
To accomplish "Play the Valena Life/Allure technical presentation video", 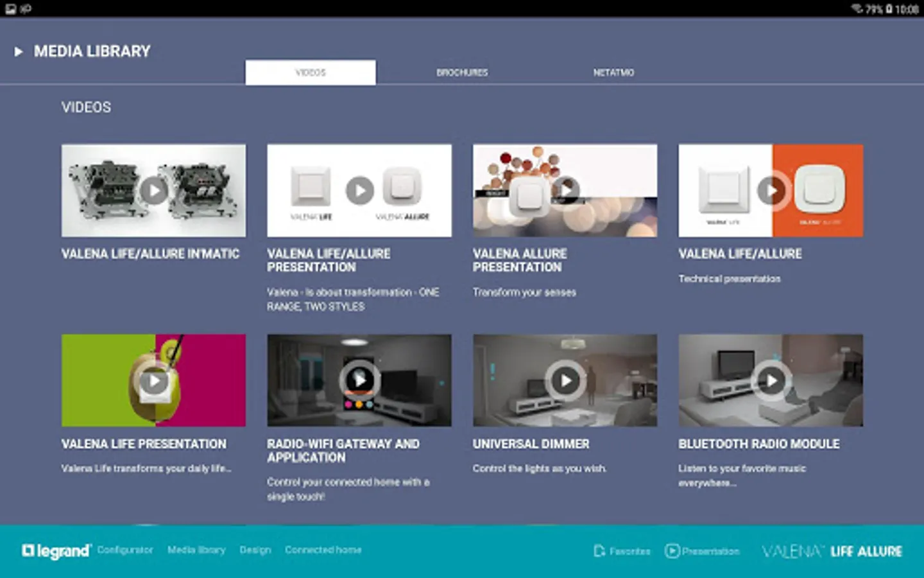I will click(x=771, y=190).
